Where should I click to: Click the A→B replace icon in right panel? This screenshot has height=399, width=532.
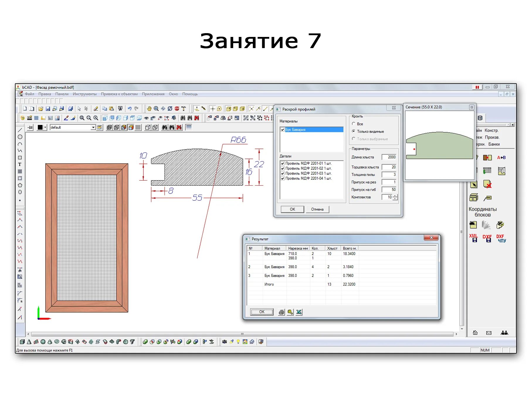(x=501, y=158)
